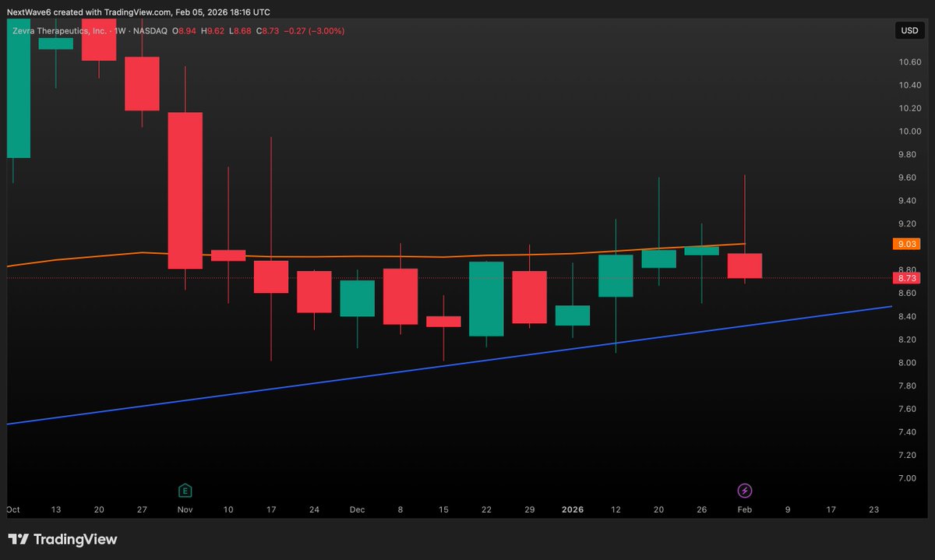Click the red 8.73 last price label
The width and height of the screenshot is (935, 560).
coord(906,277)
